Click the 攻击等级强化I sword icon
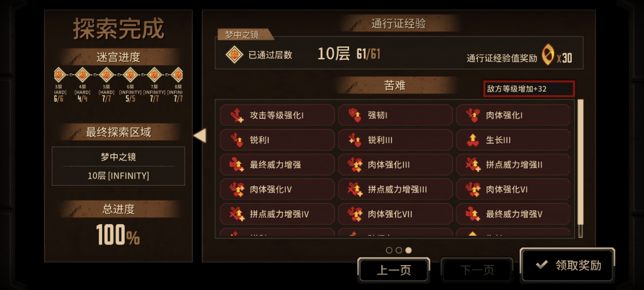 coord(236,115)
